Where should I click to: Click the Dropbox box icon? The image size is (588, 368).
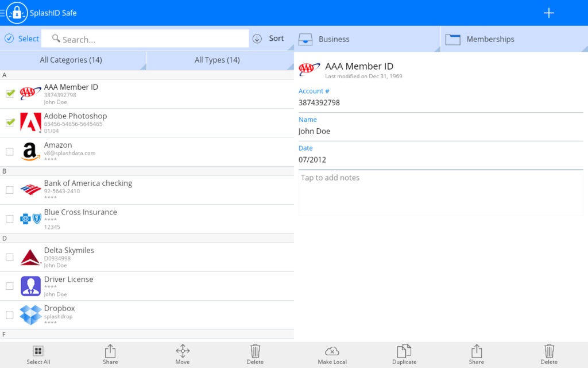30,315
